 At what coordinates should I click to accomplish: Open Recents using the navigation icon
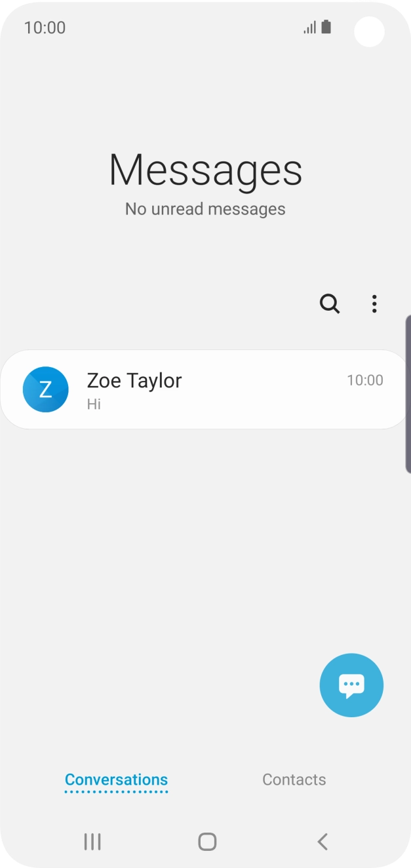coord(92,841)
